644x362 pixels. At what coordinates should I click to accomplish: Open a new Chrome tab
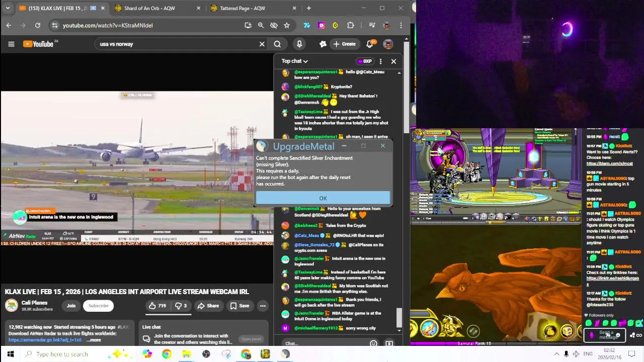point(308,8)
